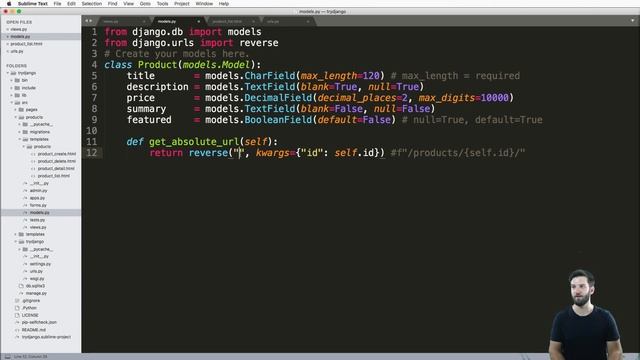Open product_detail.html in the sidebar
640x360 pixels.
click(56, 169)
